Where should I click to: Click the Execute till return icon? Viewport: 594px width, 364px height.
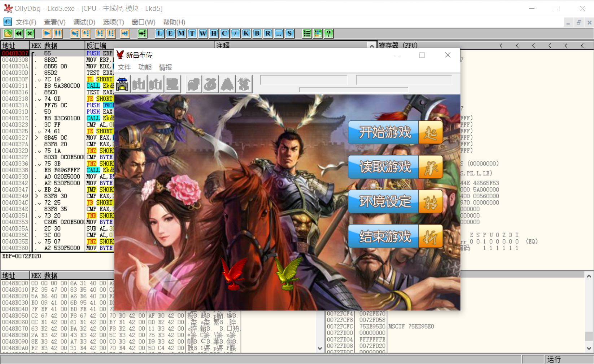[125, 34]
